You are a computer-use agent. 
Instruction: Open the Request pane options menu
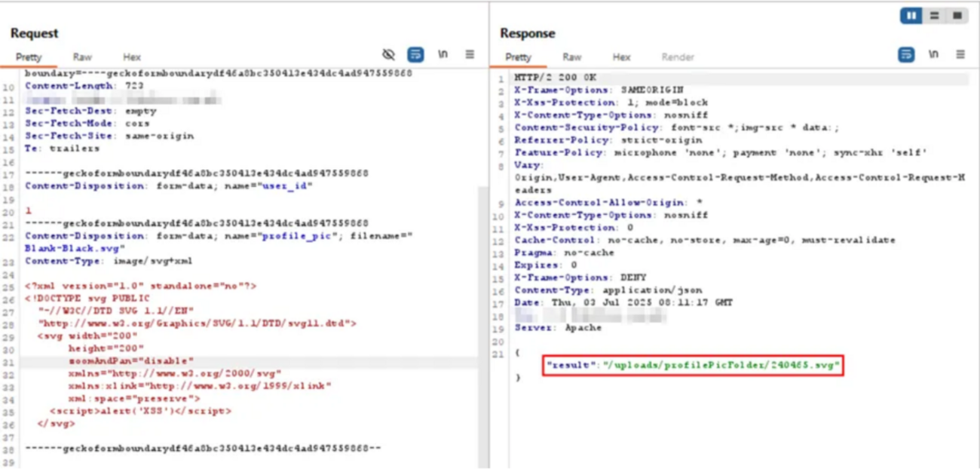coord(470,54)
